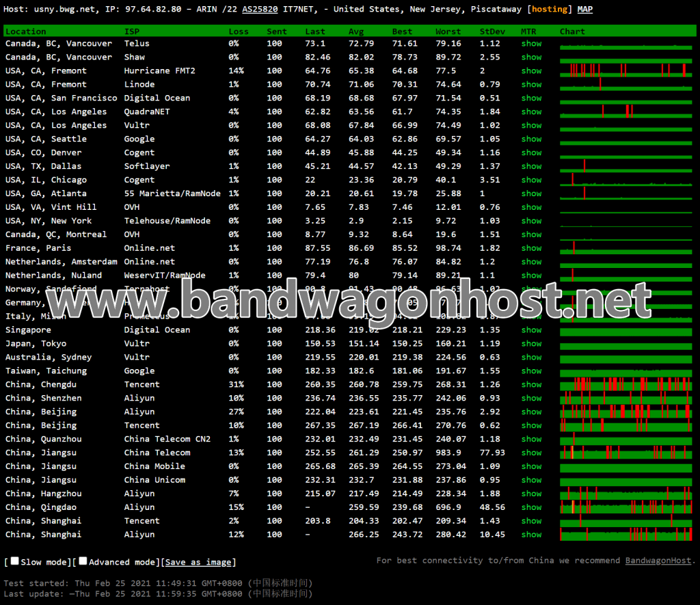
Task: Show MTR for Nuland WeservIT row
Action: coord(531,275)
